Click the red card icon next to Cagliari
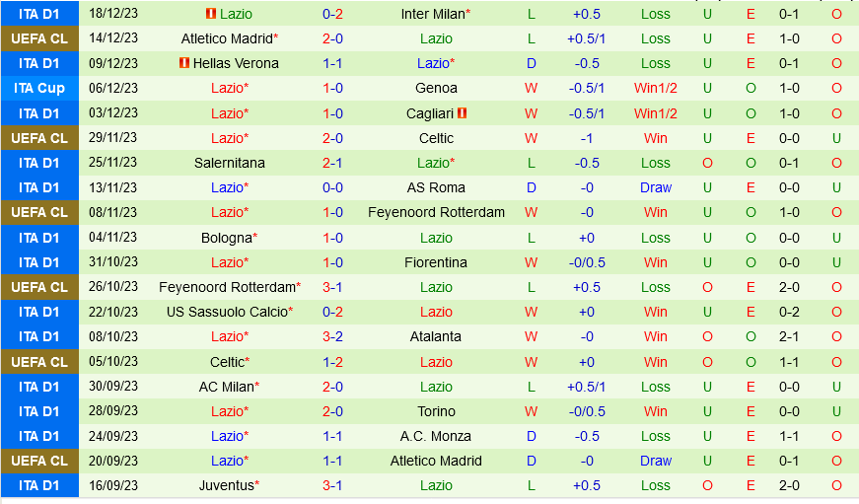 coord(462,113)
